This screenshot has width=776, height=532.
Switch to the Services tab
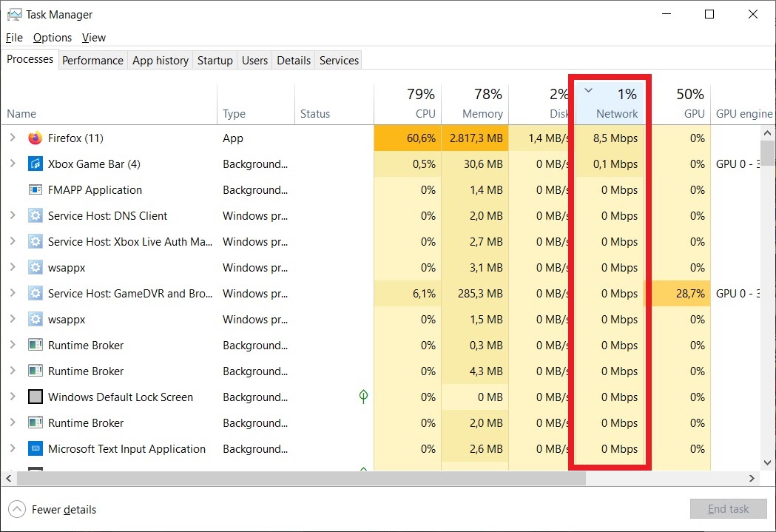[x=339, y=61]
